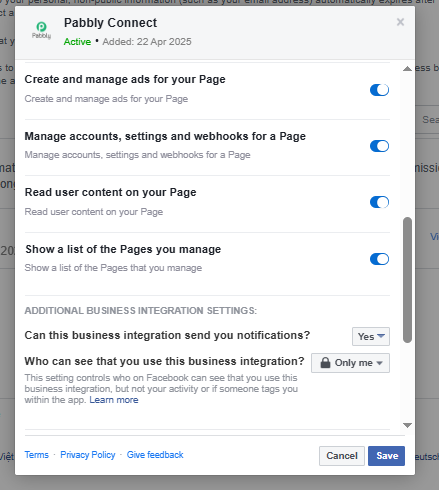Viewport: 439px width, 490px height.
Task: Cancel the integration settings changes
Action: pyautogui.click(x=342, y=456)
